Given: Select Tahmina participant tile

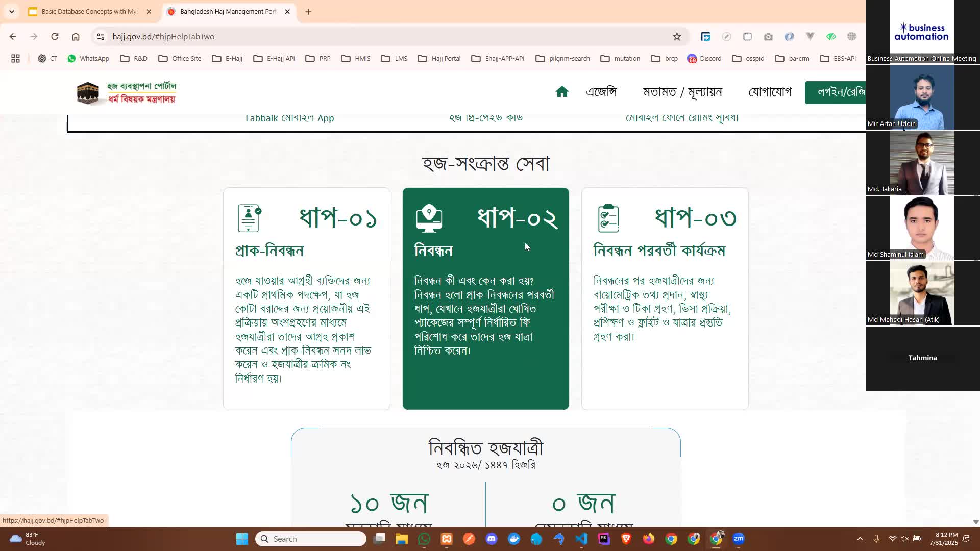Looking at the screenshot, I should [922, 358].
